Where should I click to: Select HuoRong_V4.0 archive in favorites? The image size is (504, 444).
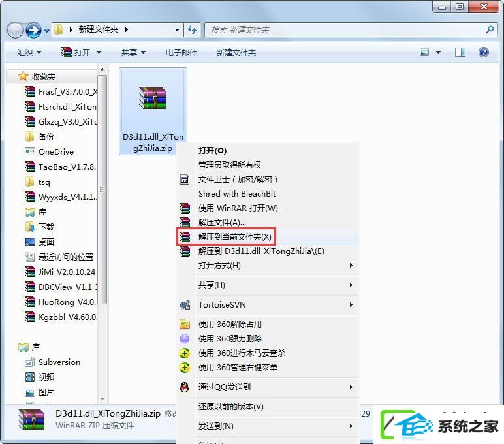point(61,302)
